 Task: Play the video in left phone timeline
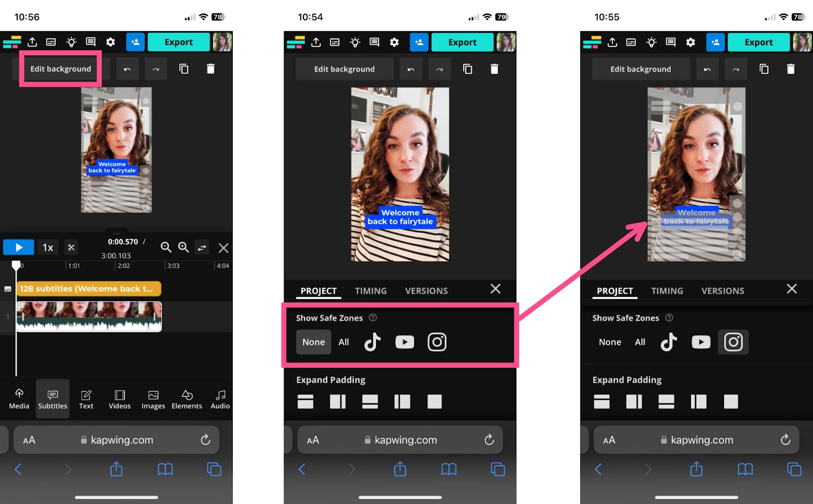click(19, 247)
